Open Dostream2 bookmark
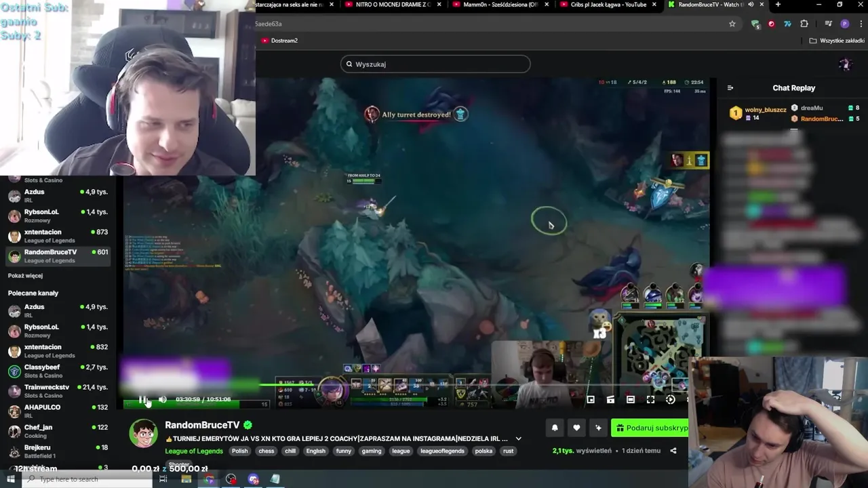 pos(280,41)
